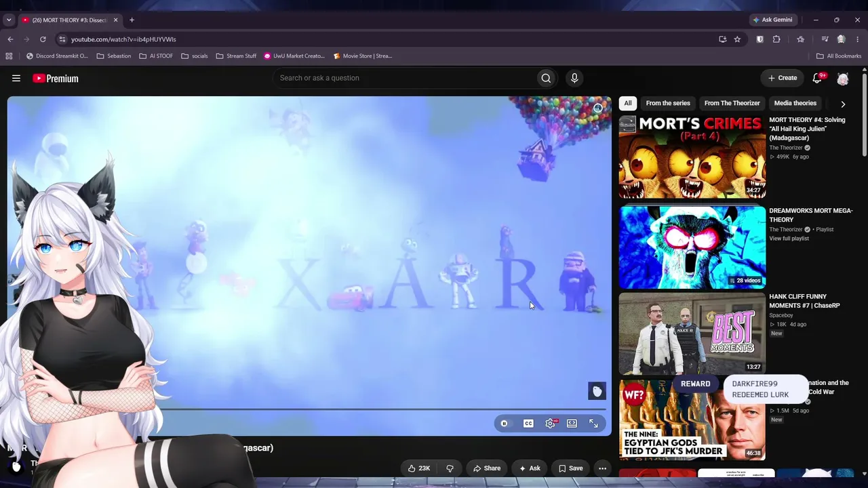Toggle the autoplay switch

(x=504, y=424)
